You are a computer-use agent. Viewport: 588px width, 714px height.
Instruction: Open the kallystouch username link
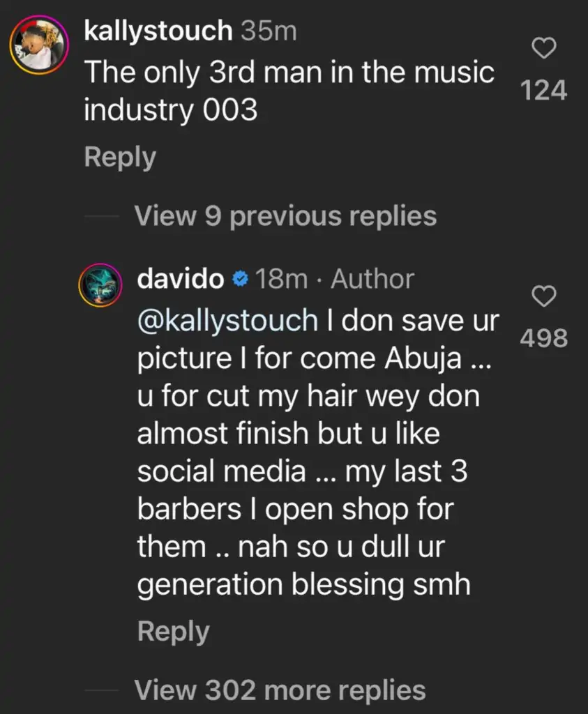click(x=158, y=31)
